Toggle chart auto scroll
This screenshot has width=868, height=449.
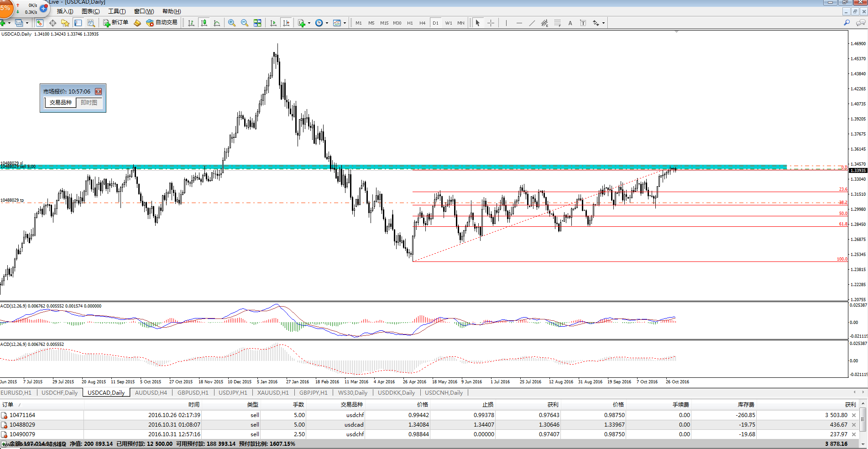click(x=273, y=23)
